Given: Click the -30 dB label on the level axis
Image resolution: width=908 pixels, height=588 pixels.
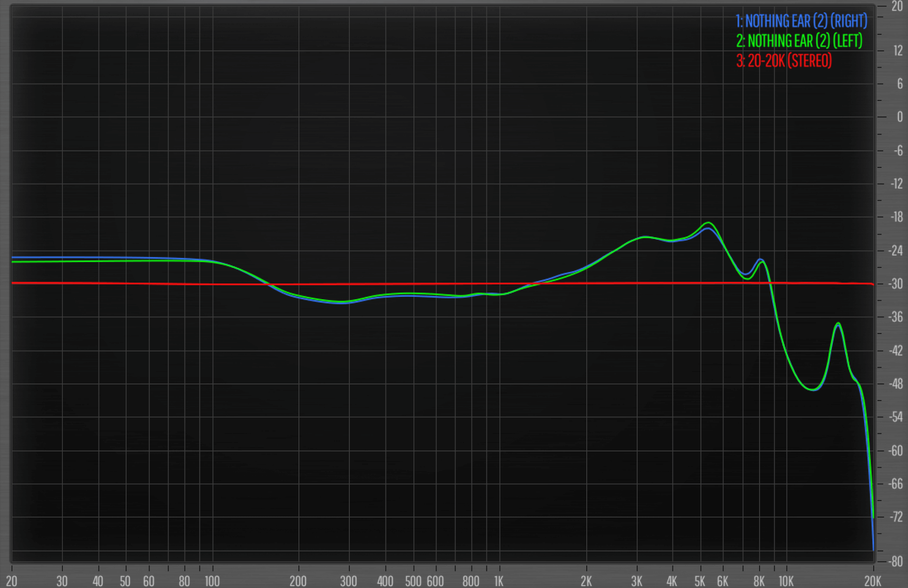Looking at the screenshot, I should click(896, 284).
